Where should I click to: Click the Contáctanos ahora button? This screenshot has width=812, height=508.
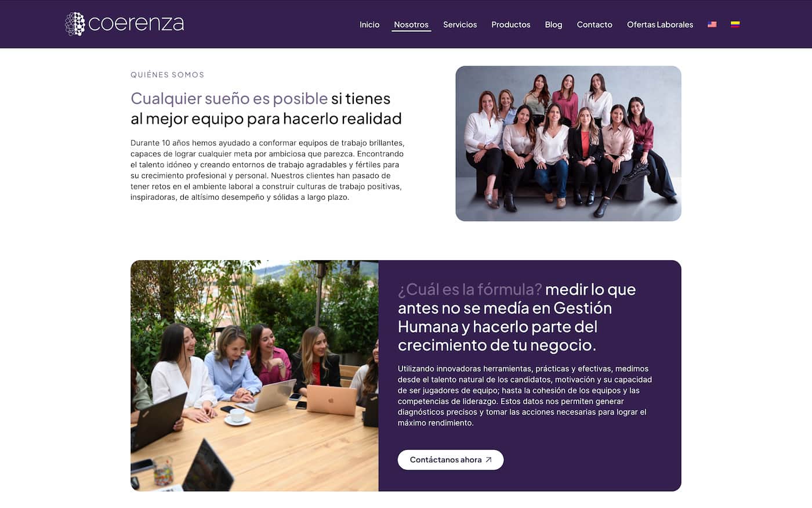pos(451,460)
